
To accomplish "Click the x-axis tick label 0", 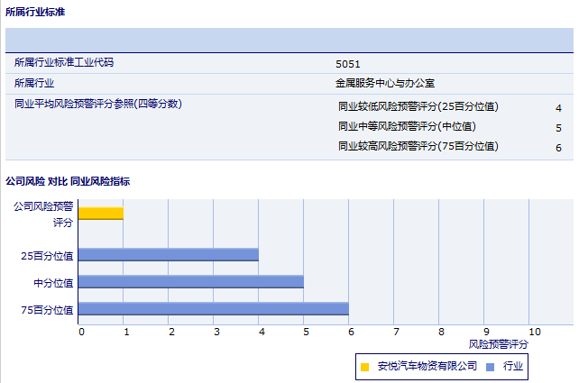I will [82, 332].
